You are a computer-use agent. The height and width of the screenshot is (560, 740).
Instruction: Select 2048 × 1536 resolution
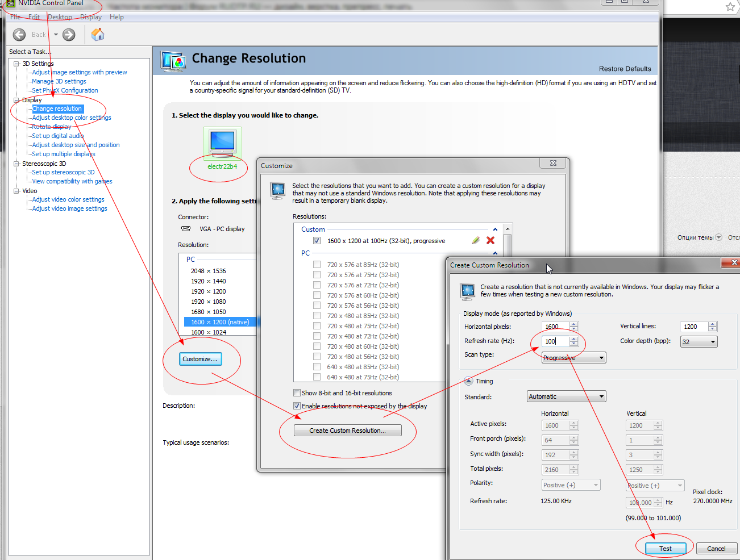point(209,271)
